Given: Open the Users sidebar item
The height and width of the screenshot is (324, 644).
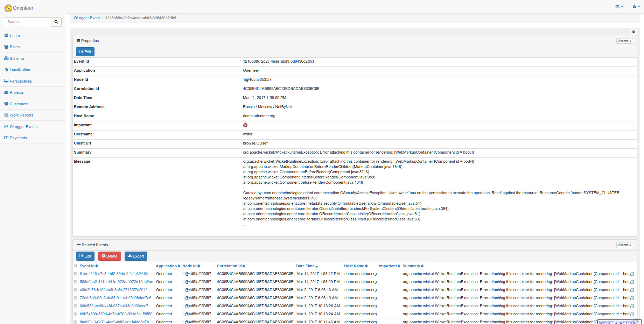Looking at the screenshot, I should tap(15, 36).
